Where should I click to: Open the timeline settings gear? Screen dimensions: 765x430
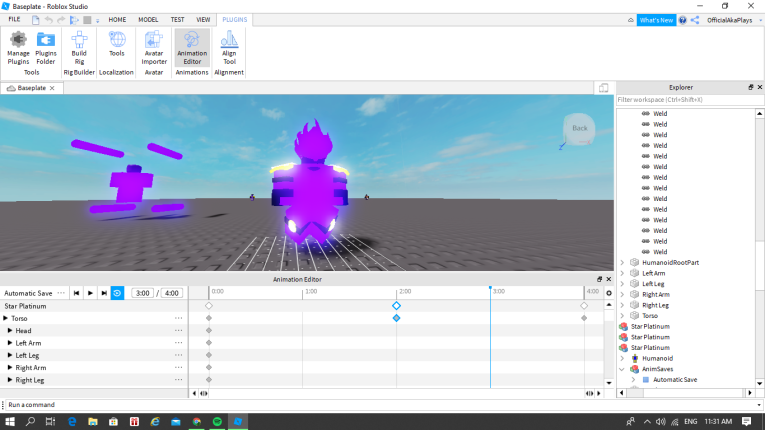click(609, 293)
